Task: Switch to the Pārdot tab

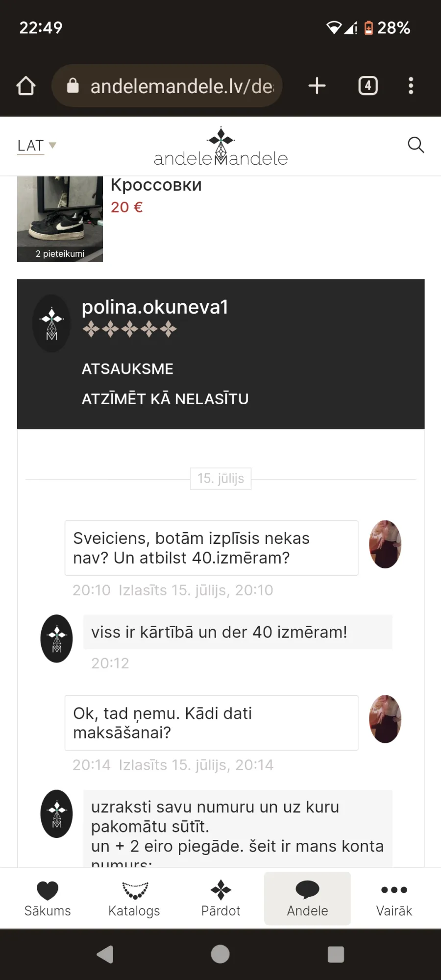Action: pyautogui.click(x=221, y=899)
